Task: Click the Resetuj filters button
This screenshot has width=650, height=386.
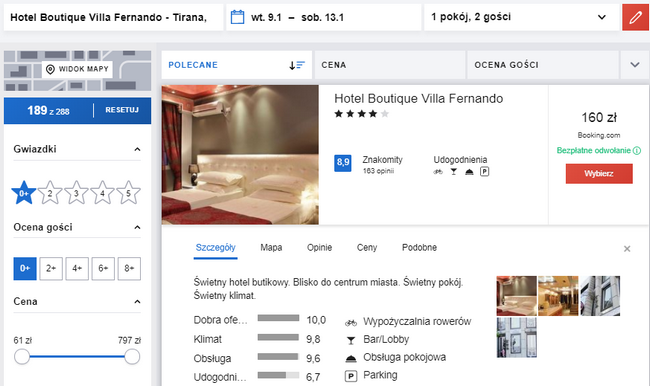Action: pos(122,110)
